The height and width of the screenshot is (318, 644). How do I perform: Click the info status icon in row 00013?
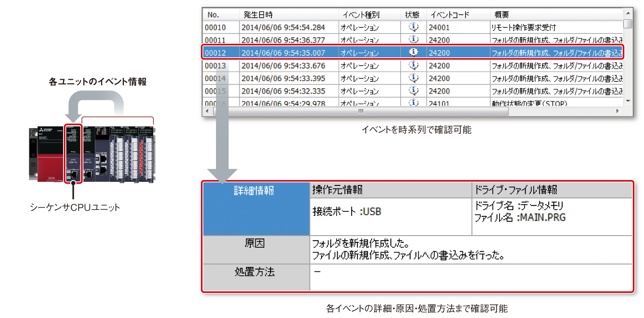414,65
